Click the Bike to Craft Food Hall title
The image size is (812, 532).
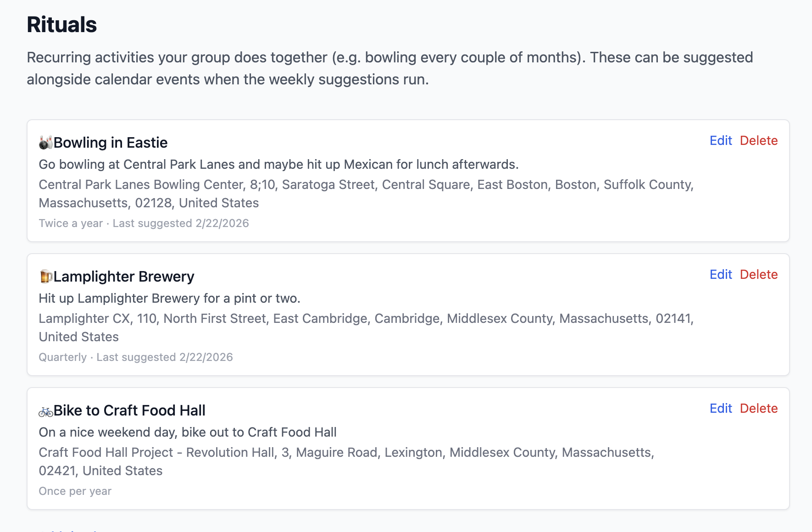[x=129, y=410]
